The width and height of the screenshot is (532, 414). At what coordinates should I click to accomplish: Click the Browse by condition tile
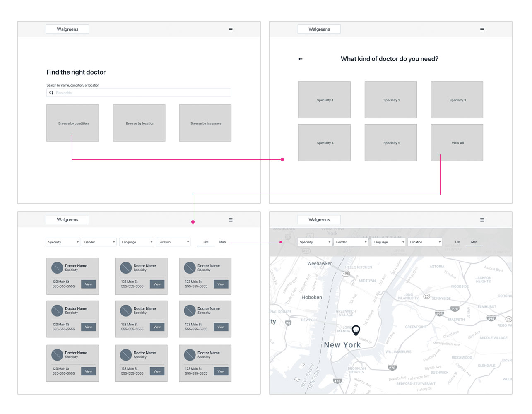[73, 123]
